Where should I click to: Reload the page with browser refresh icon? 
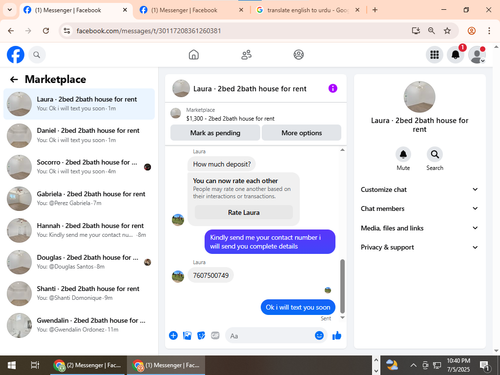click(46, 31)
